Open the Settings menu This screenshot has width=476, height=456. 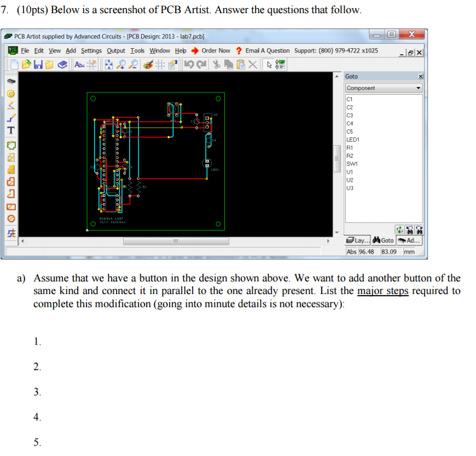pos(91,50)
